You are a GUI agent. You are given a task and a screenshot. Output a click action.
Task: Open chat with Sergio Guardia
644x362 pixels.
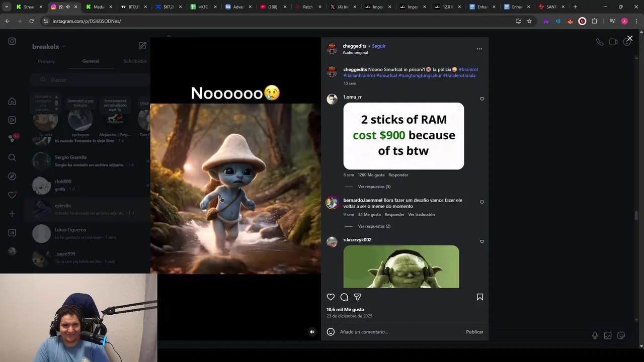pyautogui.click(x=89, y=161)
